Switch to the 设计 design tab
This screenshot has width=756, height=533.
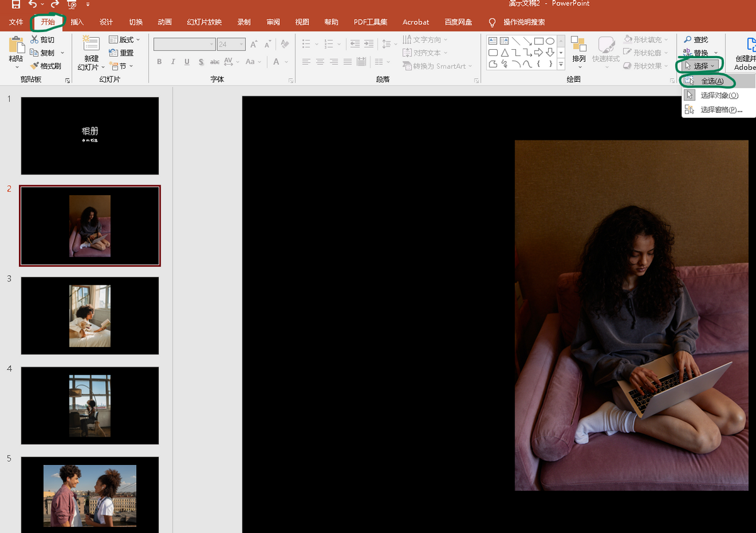point(106,22)
